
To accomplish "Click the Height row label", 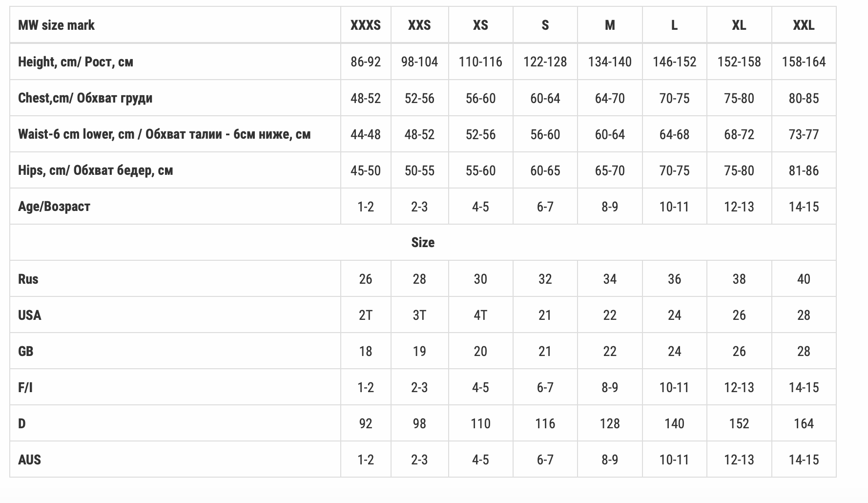I will [x=76, y=62].
